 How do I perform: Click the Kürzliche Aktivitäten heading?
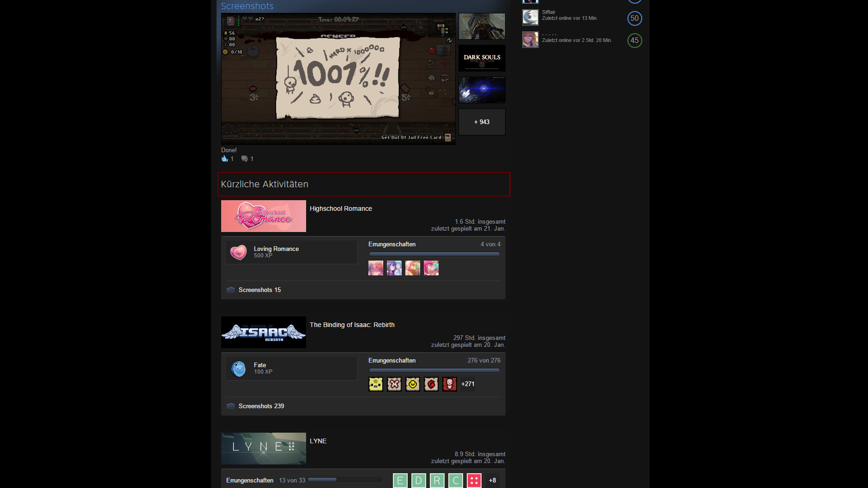click(x=265, y=184)
